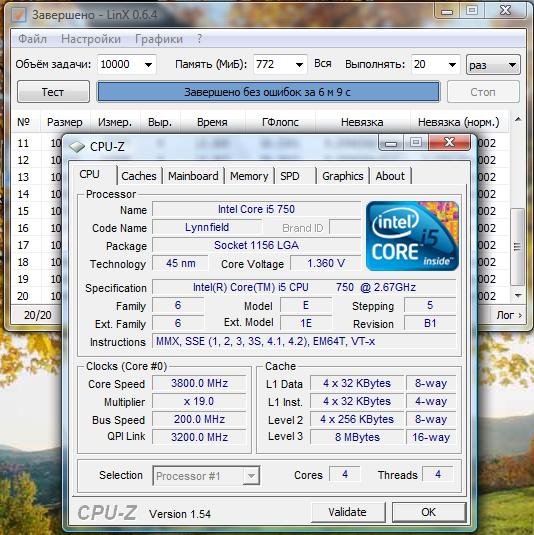
Task: Switch to the SPD tab
Action: click(x=294, y=176)
